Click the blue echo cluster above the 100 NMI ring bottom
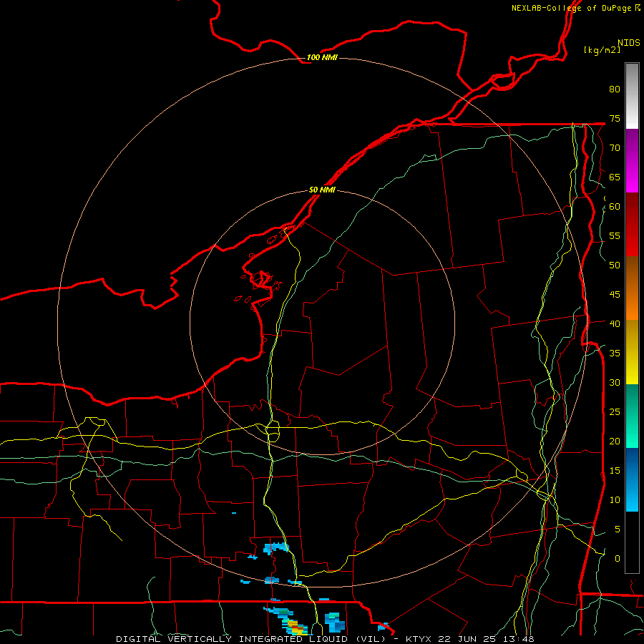 pos(276,547)
